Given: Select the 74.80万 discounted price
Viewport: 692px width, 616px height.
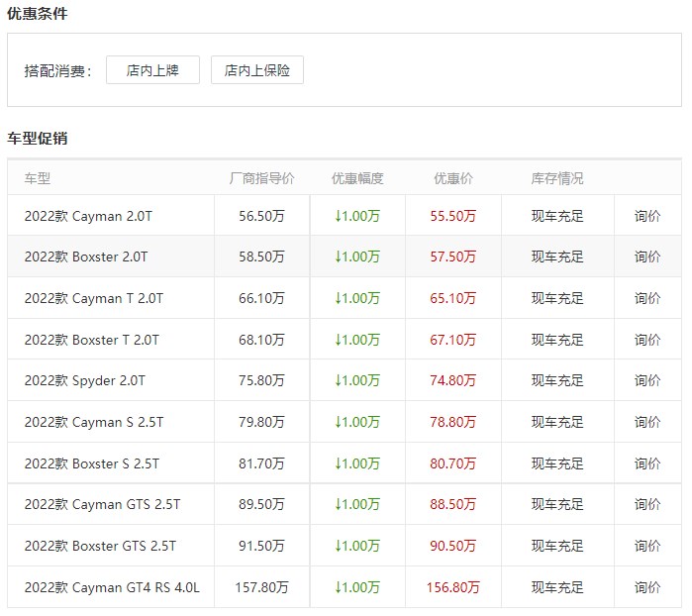Looking at the screenshot, I should [452, 380].
